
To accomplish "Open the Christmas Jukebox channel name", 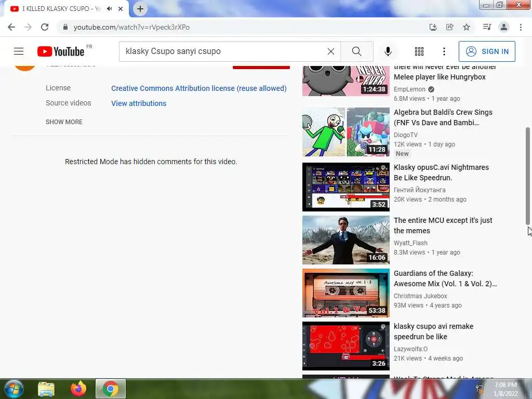I will pyautogui.click(x=420, y=296).
